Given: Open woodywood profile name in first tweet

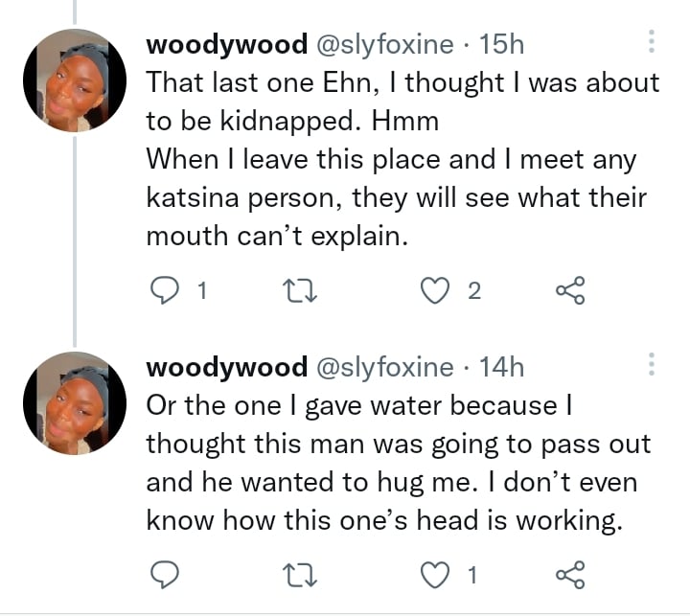Looking at the screenshot, I should pos(226,45).
